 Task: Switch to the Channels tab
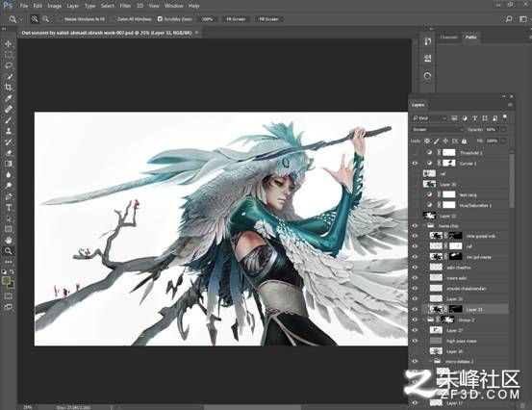[x=449, y=37]
